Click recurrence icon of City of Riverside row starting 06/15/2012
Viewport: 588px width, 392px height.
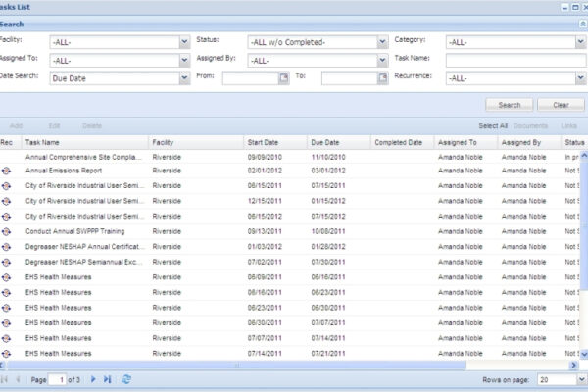pyautogui.click(x=6, y=217)
